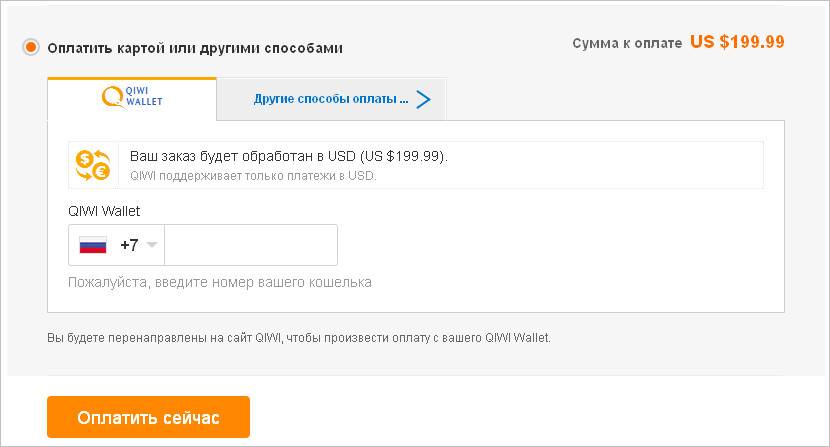Click the QIWI поддерживает только платежи в USD note
The image size is (830, 447).
coord(253,175)
